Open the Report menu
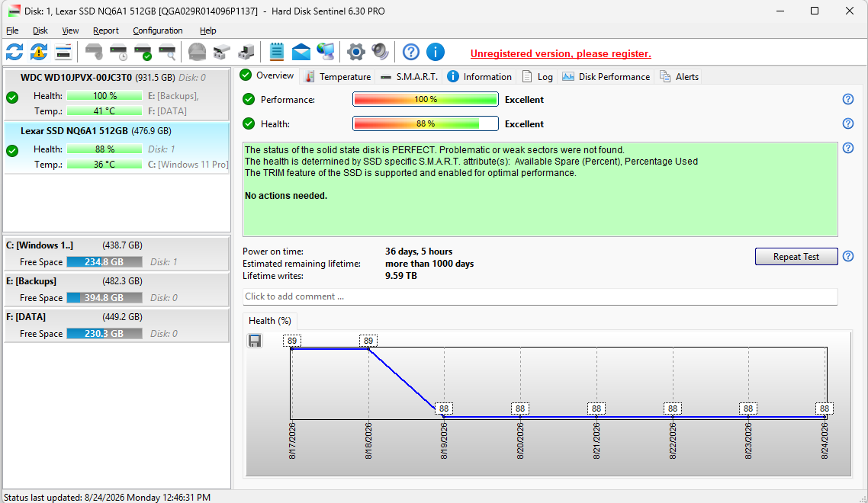The width and height of the screenshot is (868, 503). pyautogui.click(x=106, y=30)
